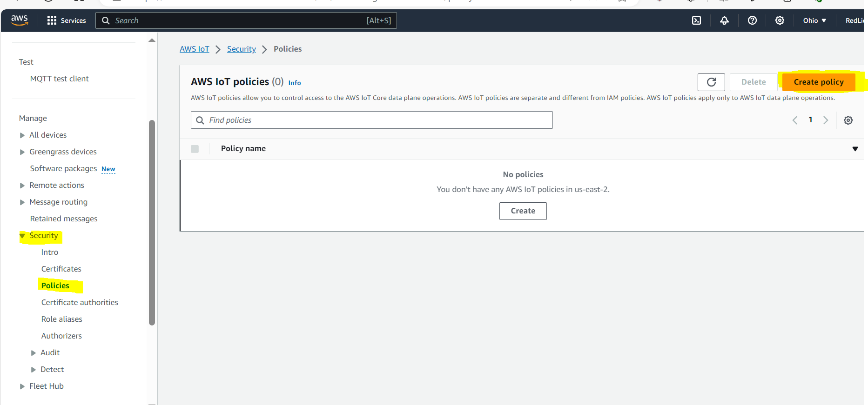The width and height of the screenshot is (868, 405).
Task: Open the notifications bell
Action: pos(724,20)
